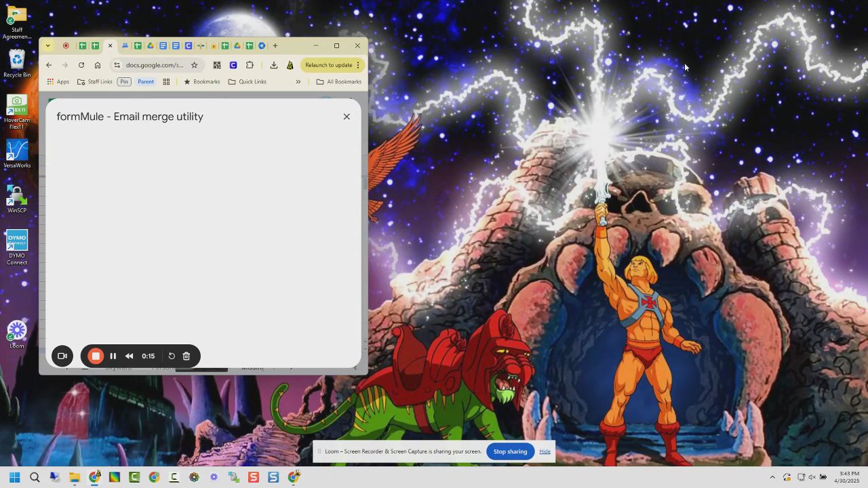Open WinSCP desktop shortcut

(x=17, y=200)
